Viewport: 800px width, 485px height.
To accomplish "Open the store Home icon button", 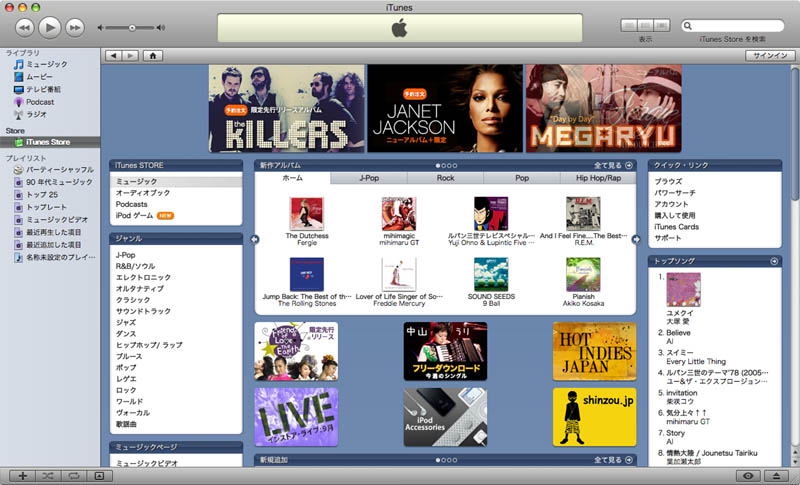I will pyautogui.click(x=153, y=56).
